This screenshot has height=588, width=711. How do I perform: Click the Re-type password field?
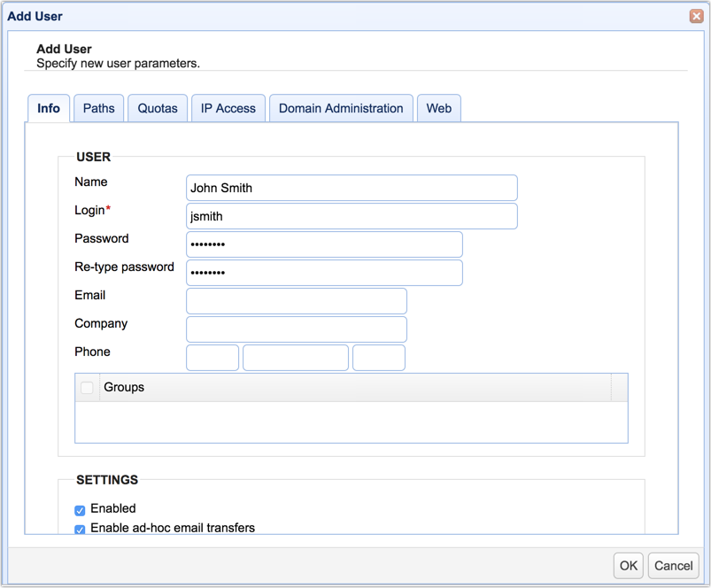pyautogui.click(x=324, y=273)
